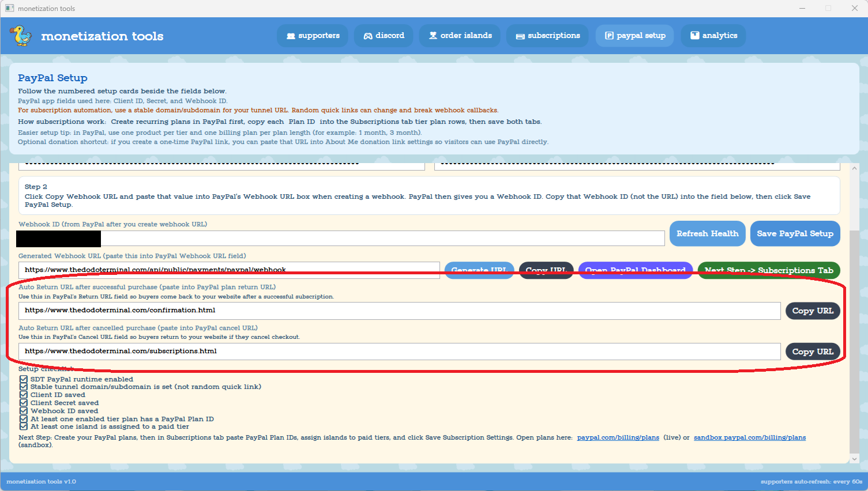The width and height of the screenshot is (868, 491).
Task: Select the paypal setup tab
Action: [x=634, y=36]
